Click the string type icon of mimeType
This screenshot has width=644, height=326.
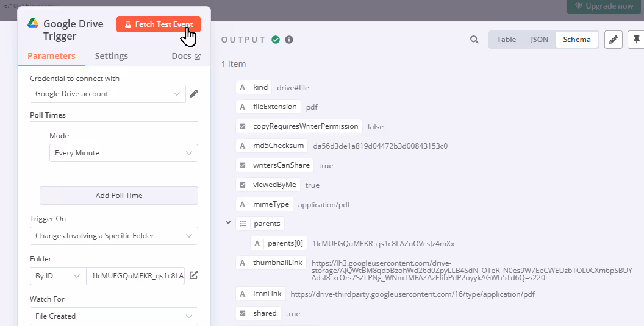coord(242,204)
